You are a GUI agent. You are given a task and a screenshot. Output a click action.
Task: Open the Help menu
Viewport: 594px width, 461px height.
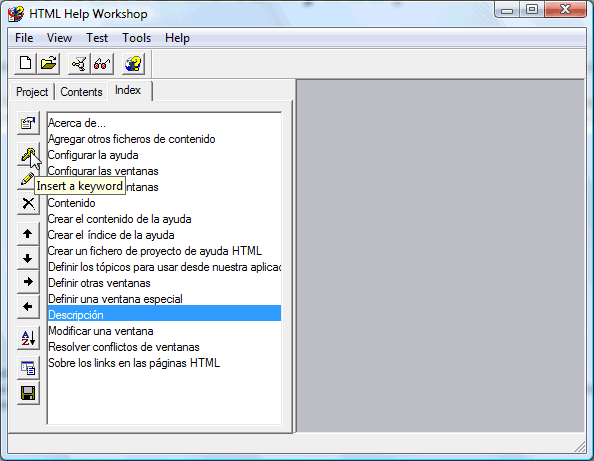[x=177, y=38]
